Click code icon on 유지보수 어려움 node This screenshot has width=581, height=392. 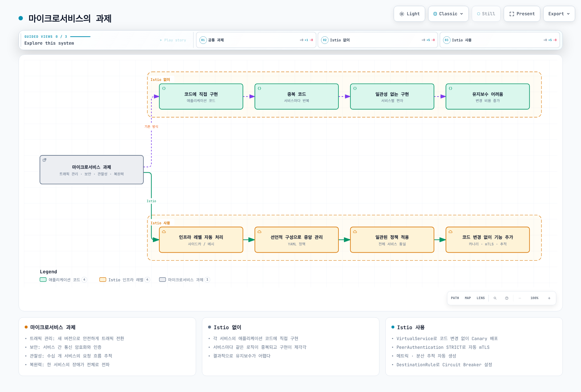point(450,88)
